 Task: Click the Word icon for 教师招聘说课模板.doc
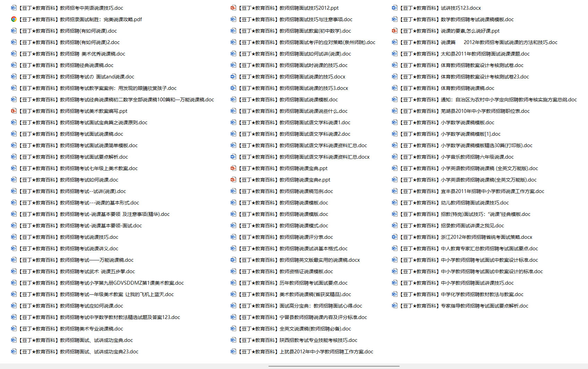tap(233, 202)
